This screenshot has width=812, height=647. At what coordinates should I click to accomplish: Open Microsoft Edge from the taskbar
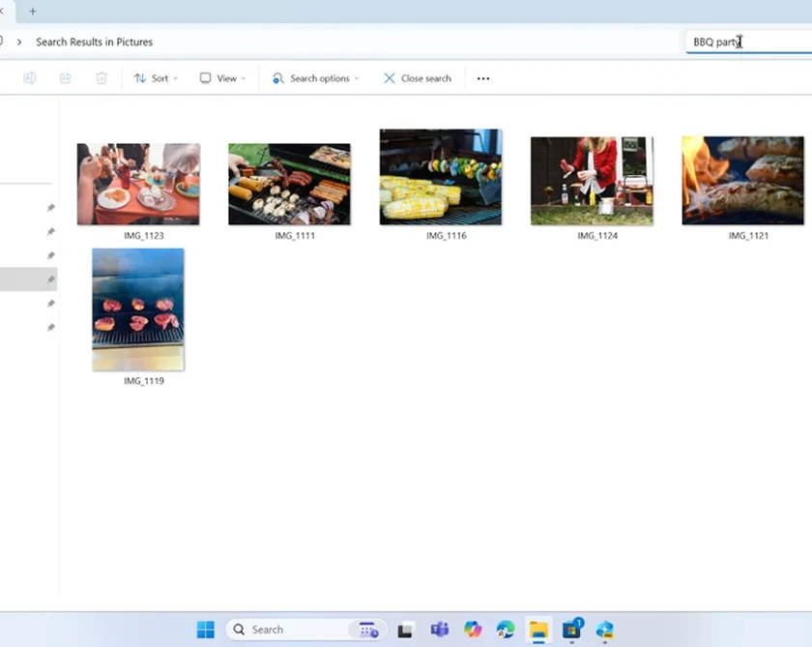[x=506, y=630]
